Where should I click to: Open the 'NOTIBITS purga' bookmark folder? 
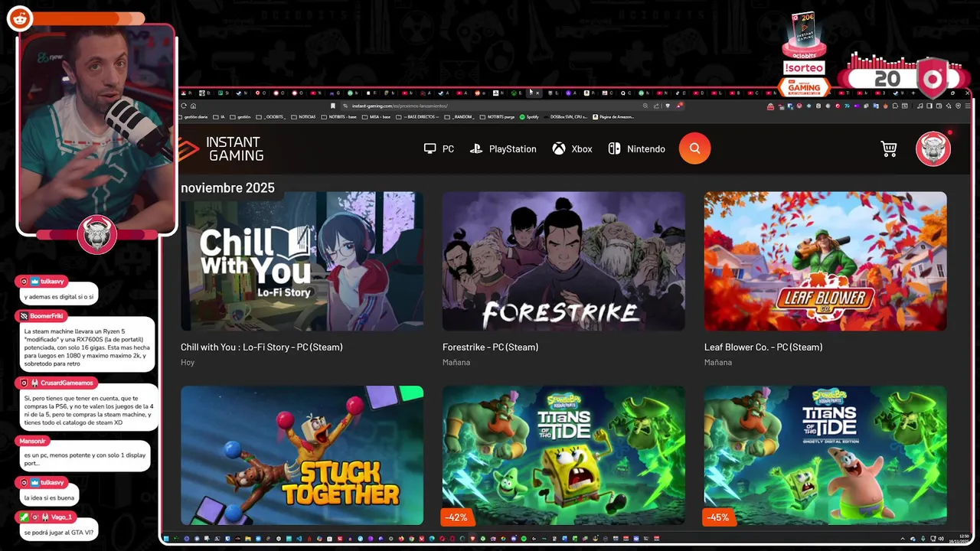pyautogui.click(x=498, y=117)
